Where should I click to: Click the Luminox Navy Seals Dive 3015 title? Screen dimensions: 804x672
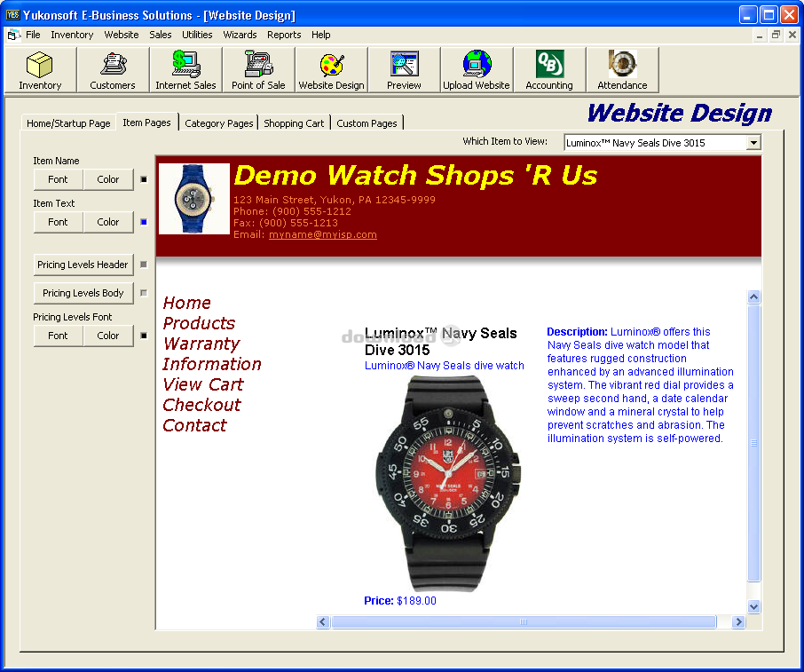tap(441, 342)
